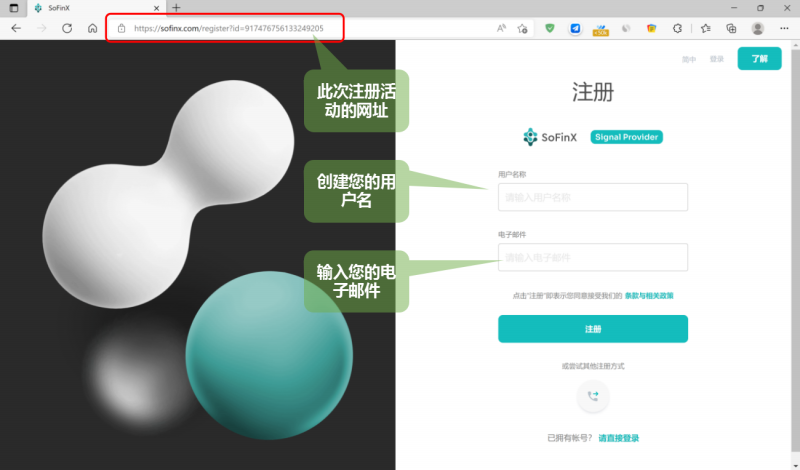
Task: Click the page scrollbar up arrow
Action: [x=796, y=45]
